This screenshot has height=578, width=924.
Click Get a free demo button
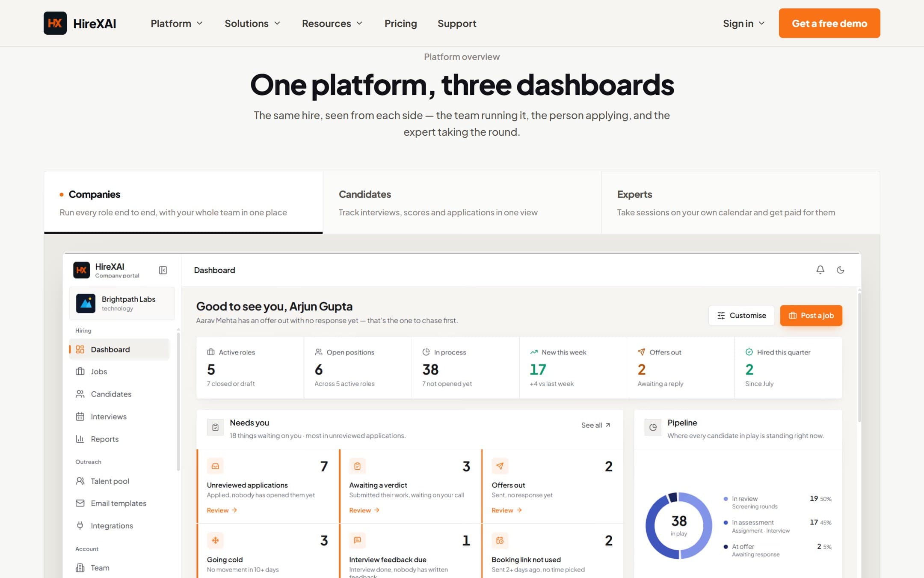pyautogui.click(x=829, y=23)
